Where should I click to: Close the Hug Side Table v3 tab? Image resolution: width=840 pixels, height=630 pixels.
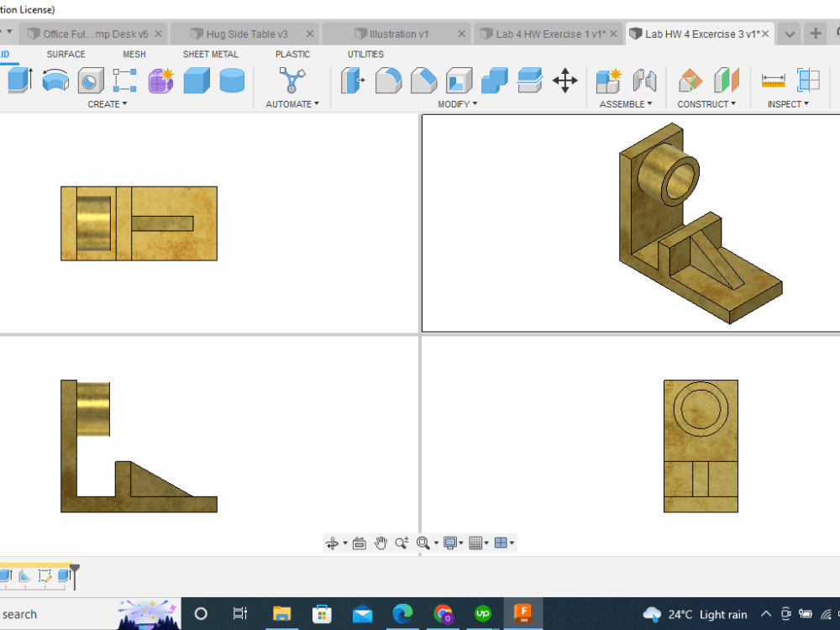[x=310, y=34]
